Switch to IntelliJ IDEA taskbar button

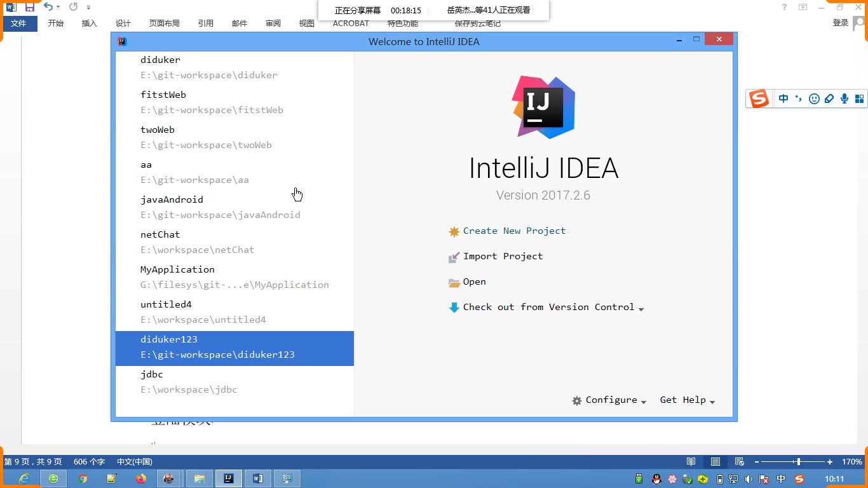(x=229, y=478)
